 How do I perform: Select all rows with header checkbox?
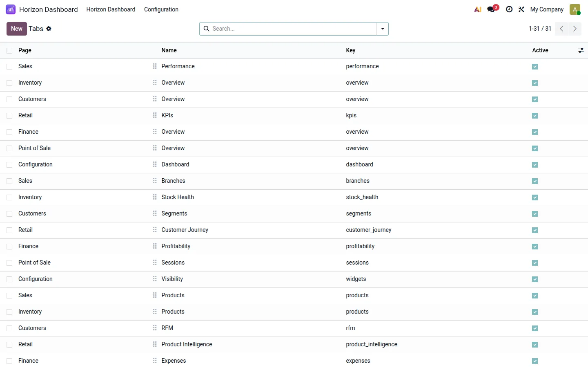tap(9, 51)
